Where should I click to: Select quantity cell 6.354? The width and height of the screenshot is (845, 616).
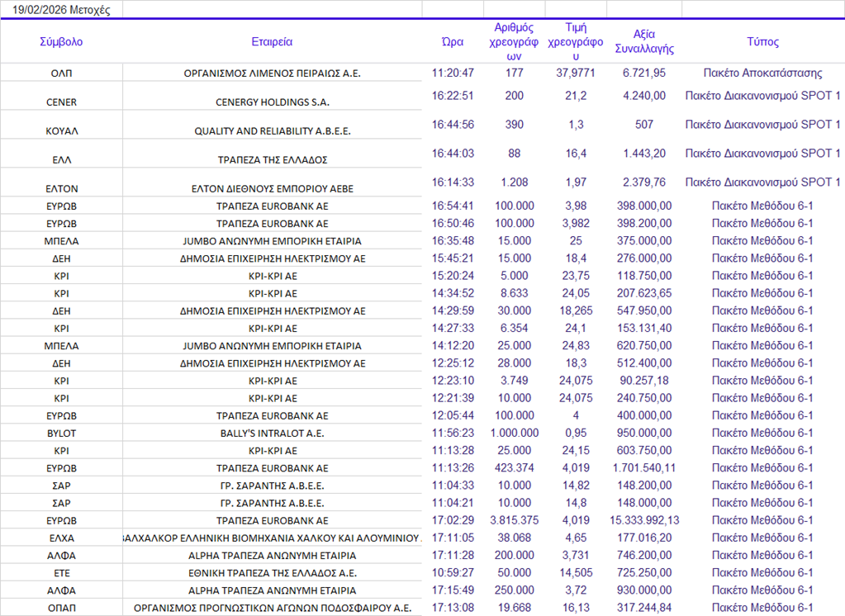click(514, 328)
